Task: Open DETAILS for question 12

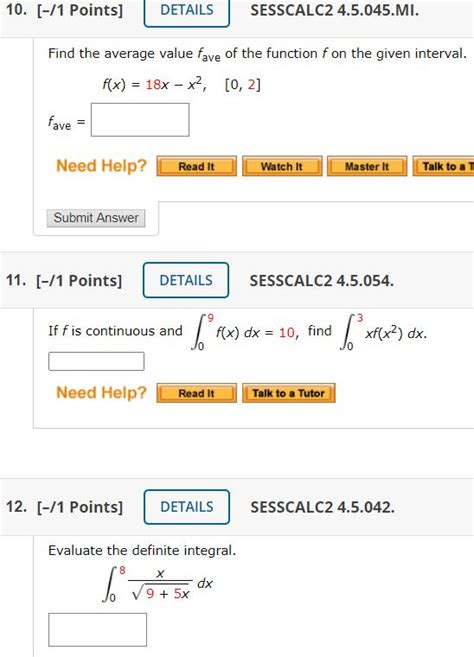Action: (186, 507)
